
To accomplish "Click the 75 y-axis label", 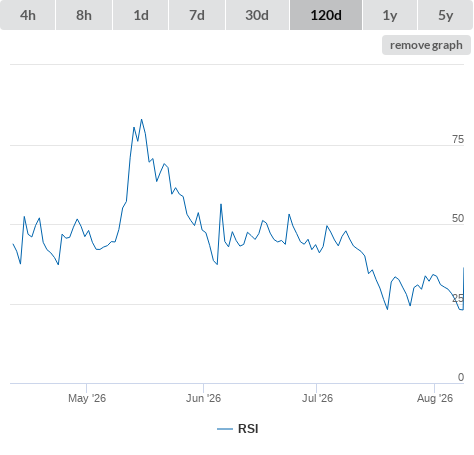I will coord(458,139).
